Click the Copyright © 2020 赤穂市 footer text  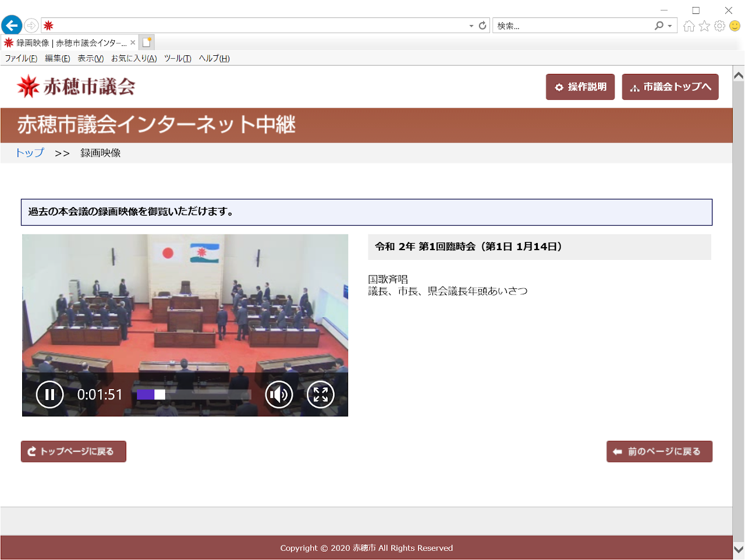click(x=367, y=548)
